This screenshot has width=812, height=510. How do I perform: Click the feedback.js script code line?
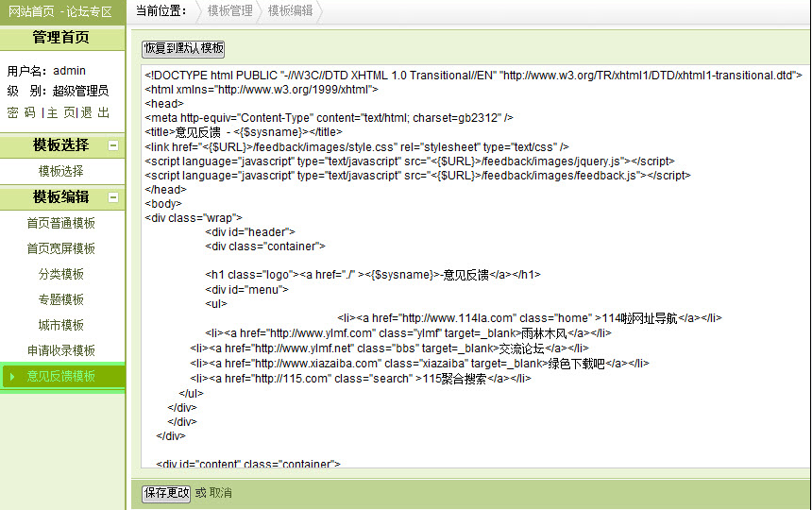tap(418, 176)
